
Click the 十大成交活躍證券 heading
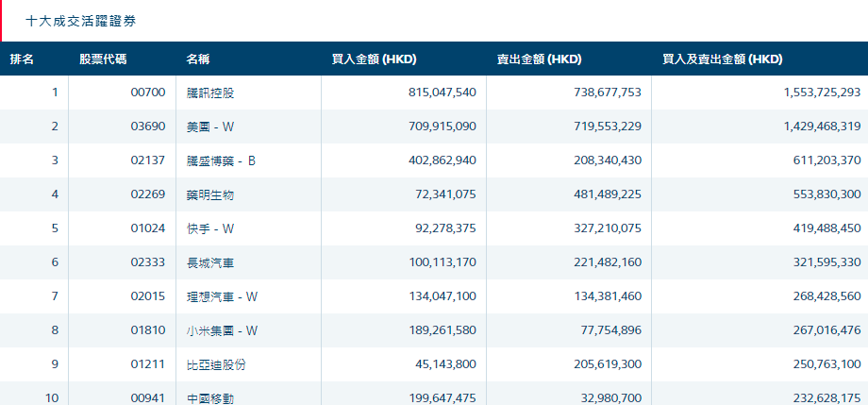click(x=81, y=22)
